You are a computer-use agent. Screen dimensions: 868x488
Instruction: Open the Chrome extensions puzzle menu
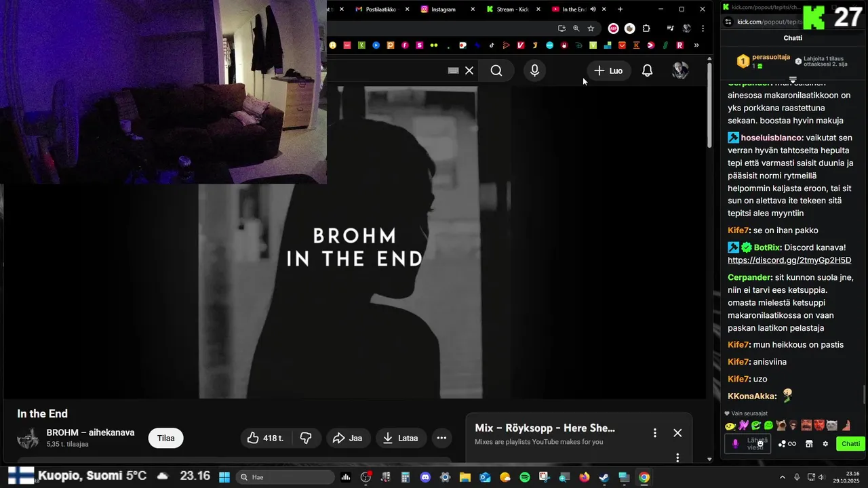click(x=646, y=28)
